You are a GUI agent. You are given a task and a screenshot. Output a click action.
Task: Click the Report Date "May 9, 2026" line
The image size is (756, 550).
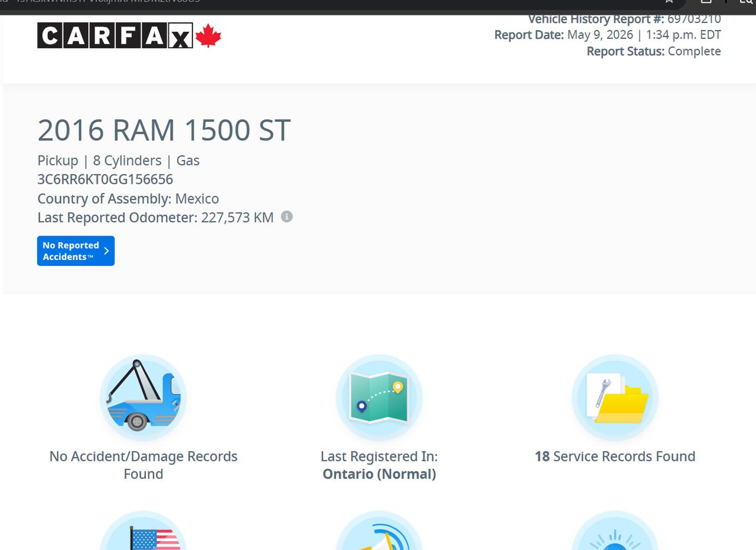[608, 35]
